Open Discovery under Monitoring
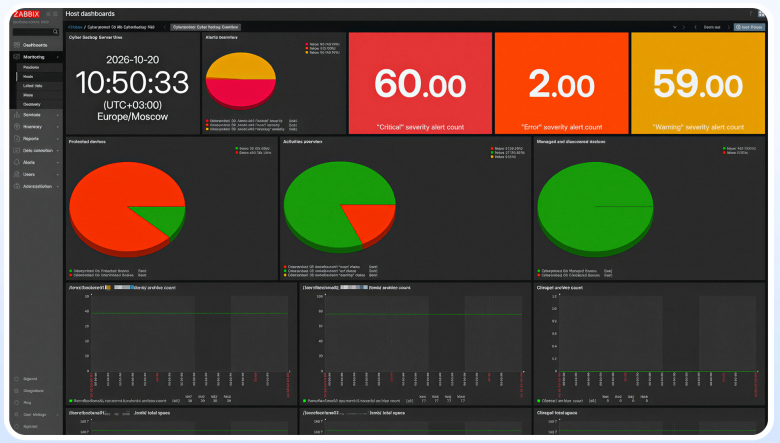The image size is (780, 443). [32, 104]
